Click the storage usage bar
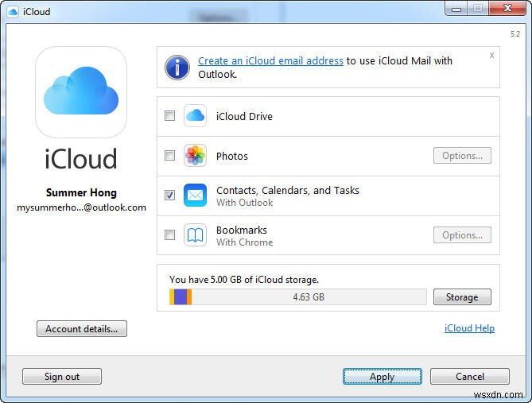 pyautogui.click(x=298, y=297)
